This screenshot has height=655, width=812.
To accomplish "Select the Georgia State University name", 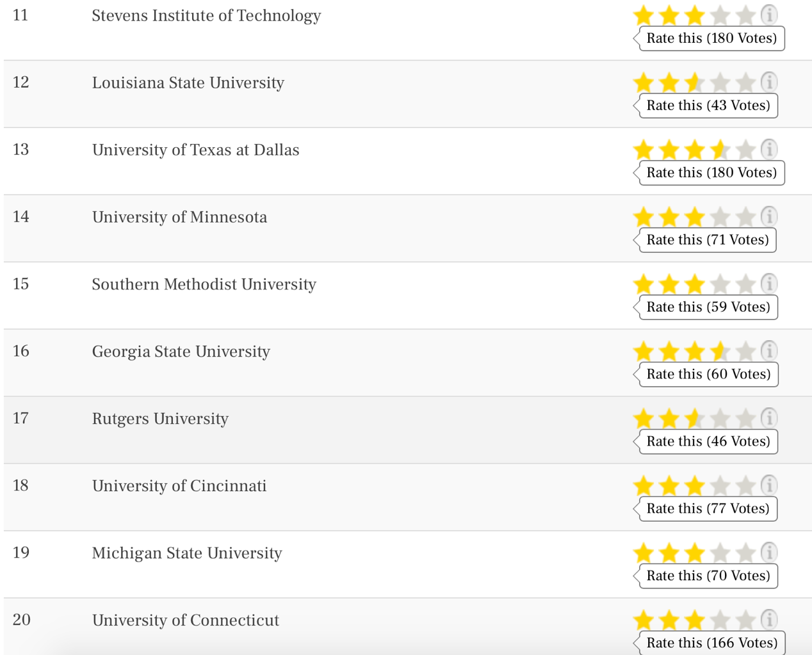I will [181, 352].
